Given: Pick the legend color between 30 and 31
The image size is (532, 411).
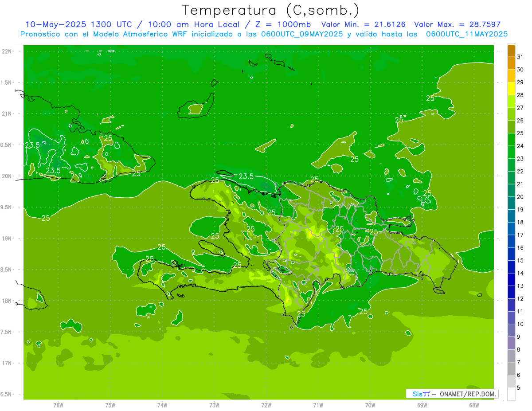Looking at the screenshot, I should point(511,63).
